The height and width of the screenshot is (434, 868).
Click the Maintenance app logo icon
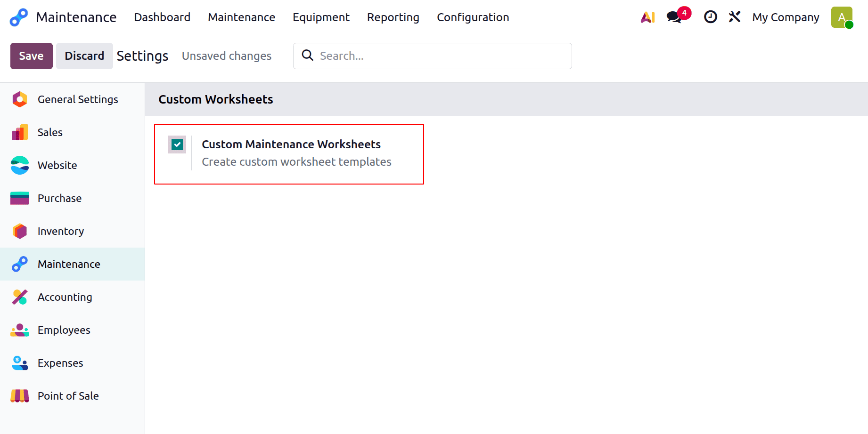tap(19, 17)
